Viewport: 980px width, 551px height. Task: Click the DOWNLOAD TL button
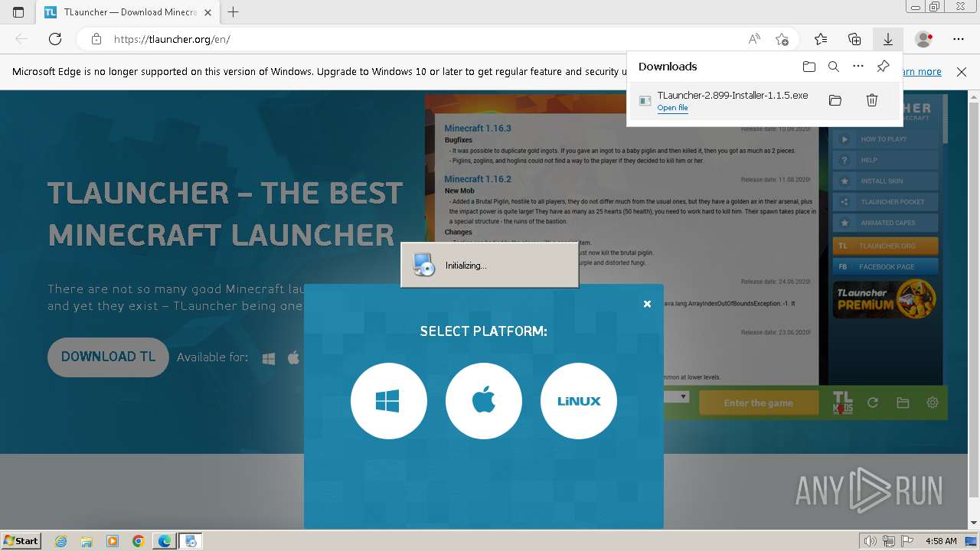click(108, 357)
